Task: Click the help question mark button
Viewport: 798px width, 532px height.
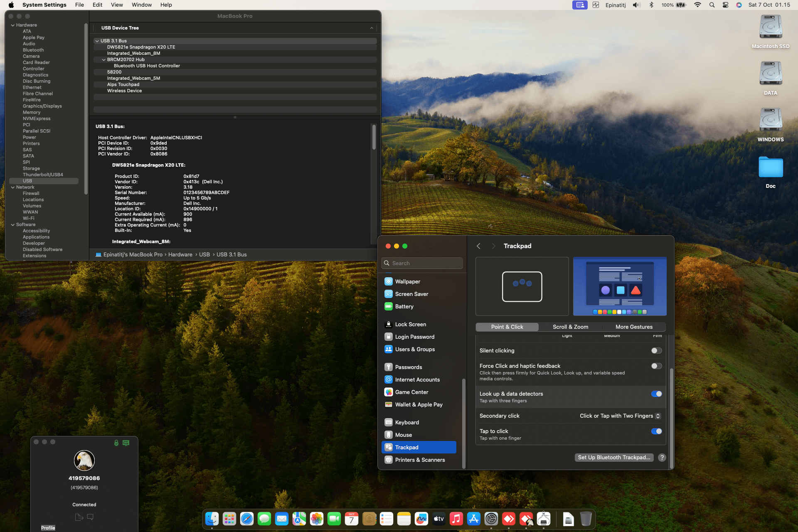Action: tap(662, 457)
